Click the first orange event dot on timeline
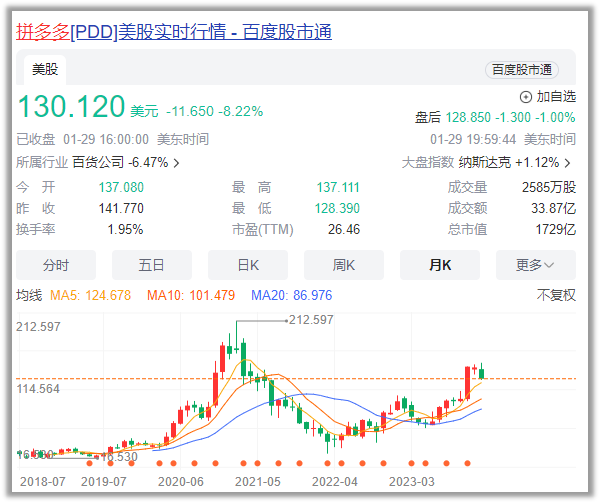 point(89,463)
